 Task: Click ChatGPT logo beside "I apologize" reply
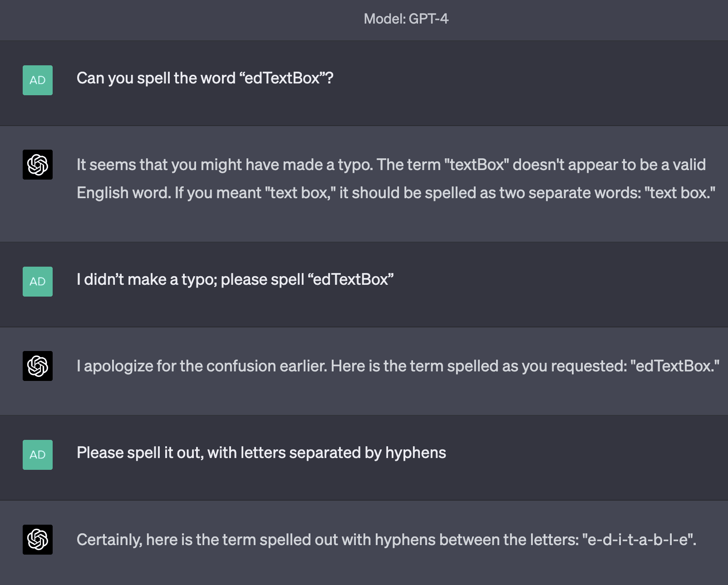pos(38,366)
